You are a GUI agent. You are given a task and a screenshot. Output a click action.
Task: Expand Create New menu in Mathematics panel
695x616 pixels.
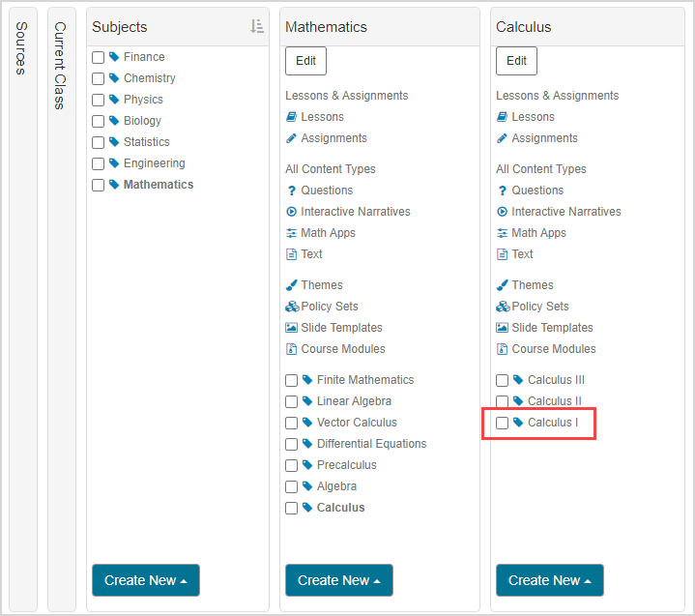click(x=338, y=580)
